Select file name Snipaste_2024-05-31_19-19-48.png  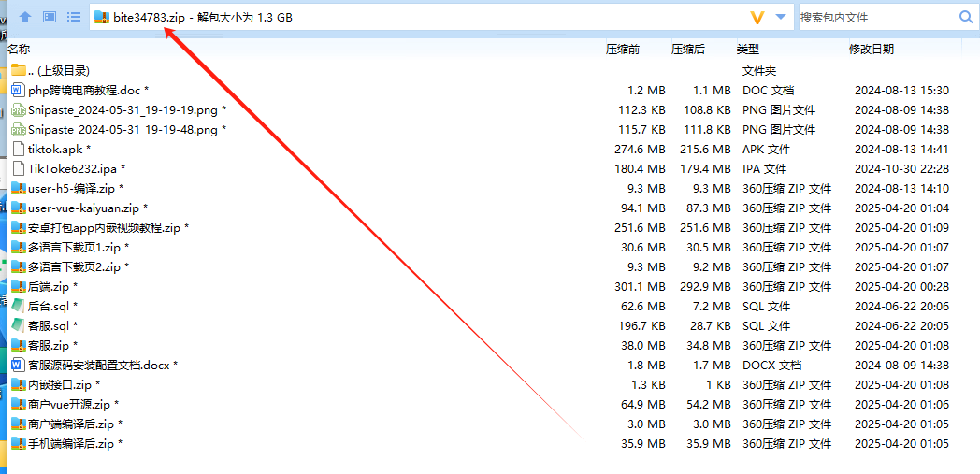[x=122, y=130]
